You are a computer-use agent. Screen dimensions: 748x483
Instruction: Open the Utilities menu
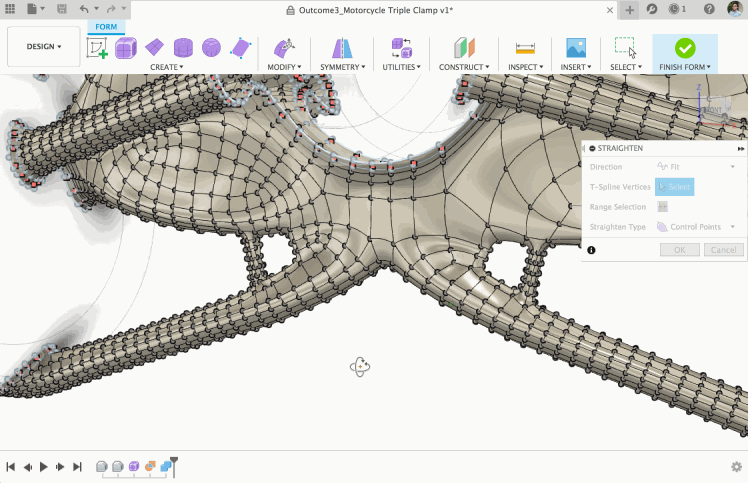(401, 67)
